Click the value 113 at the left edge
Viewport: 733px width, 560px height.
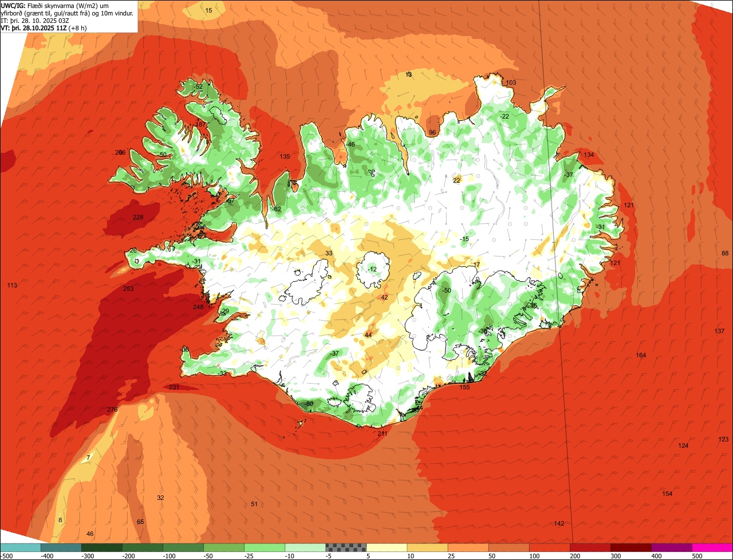click(x=12, y=285)
